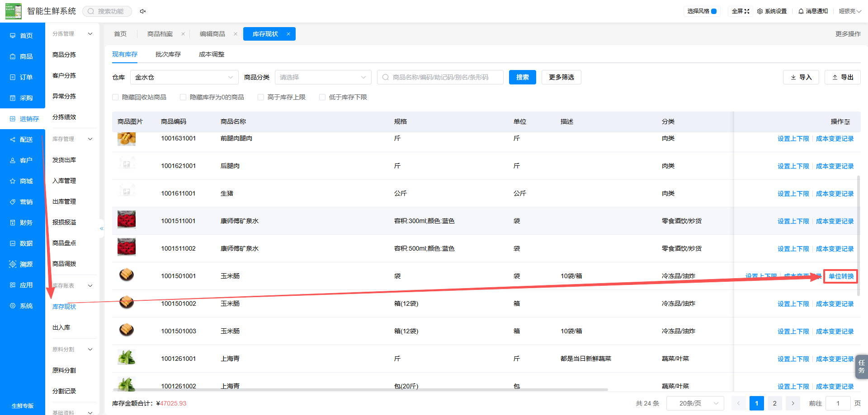This screenshot has height=415, width=868.
Task: Open 系统设置 gear settings
Action: click(x=772, y=11)
